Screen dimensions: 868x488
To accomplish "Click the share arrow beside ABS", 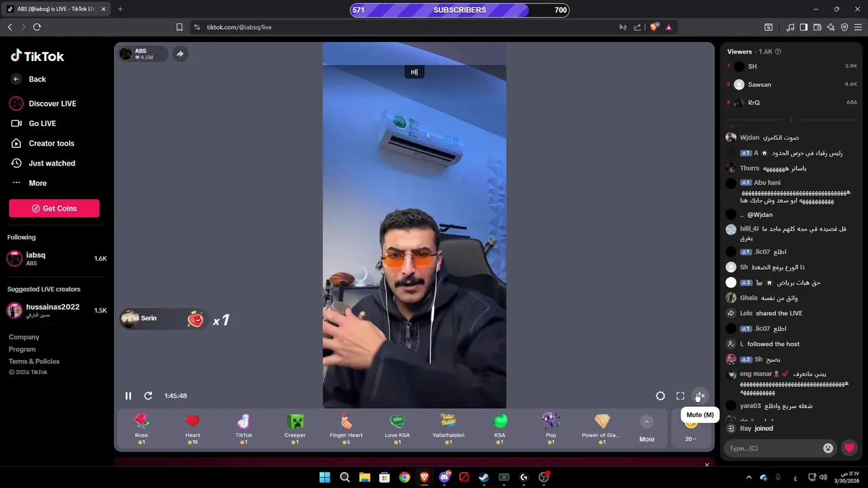I will pos(180,54).
